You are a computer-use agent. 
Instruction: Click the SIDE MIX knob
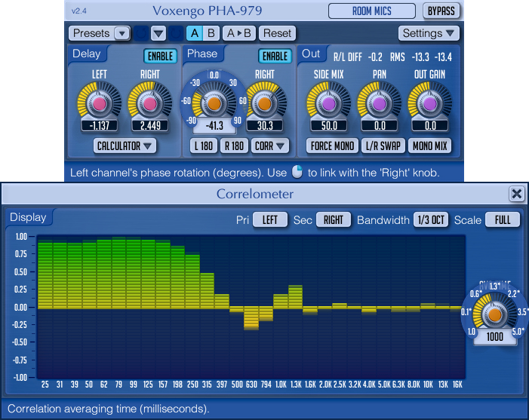[x=328, y=103]
